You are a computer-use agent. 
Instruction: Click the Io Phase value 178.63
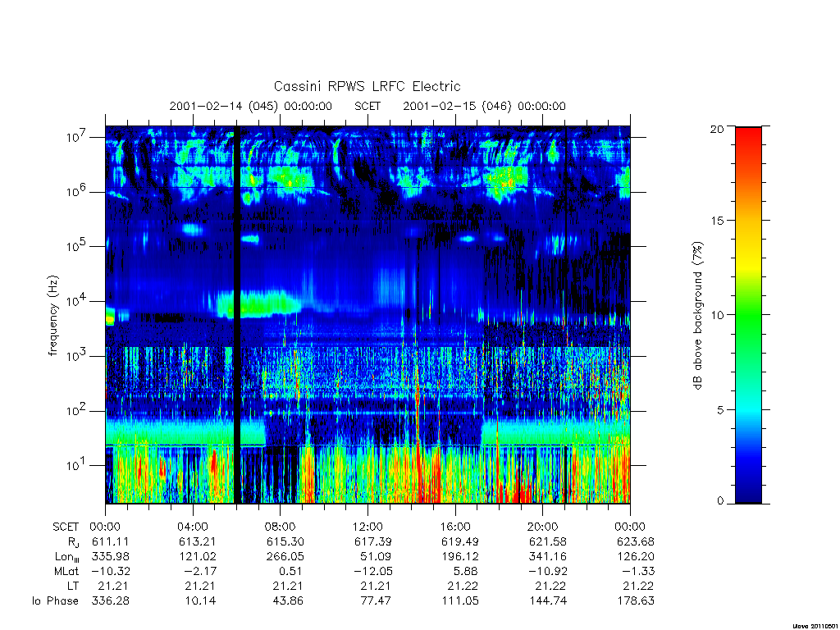point(636,601)
